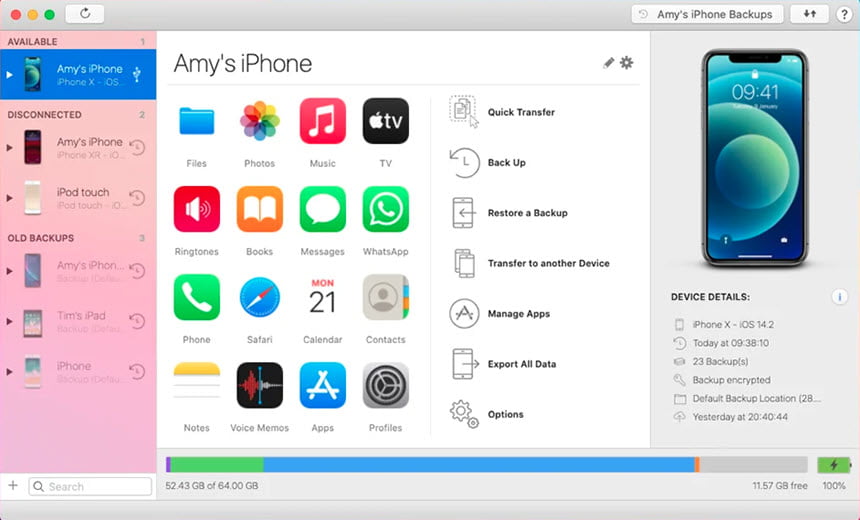This screenshot has width=860, height=520.
Task: Select Amy's iPhone X in Available
Action: click(78, 75)
